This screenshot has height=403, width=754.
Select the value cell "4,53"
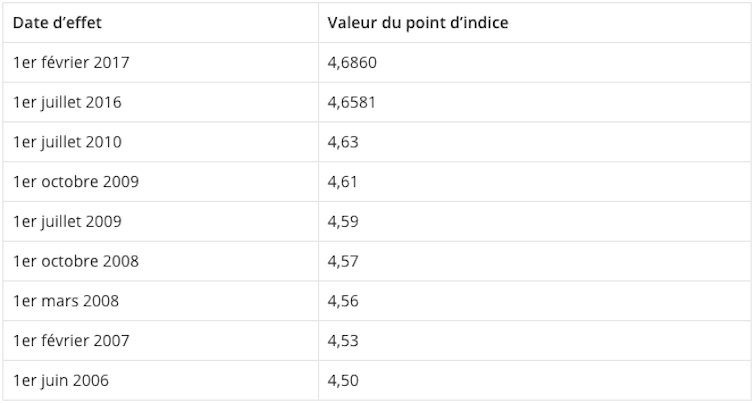click(x=343, y=341)
